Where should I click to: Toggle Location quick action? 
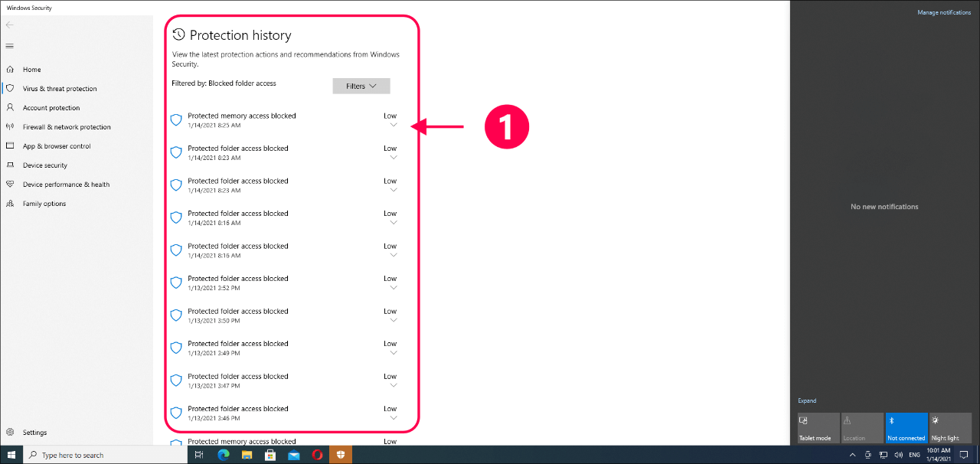(x=862, y=428)
